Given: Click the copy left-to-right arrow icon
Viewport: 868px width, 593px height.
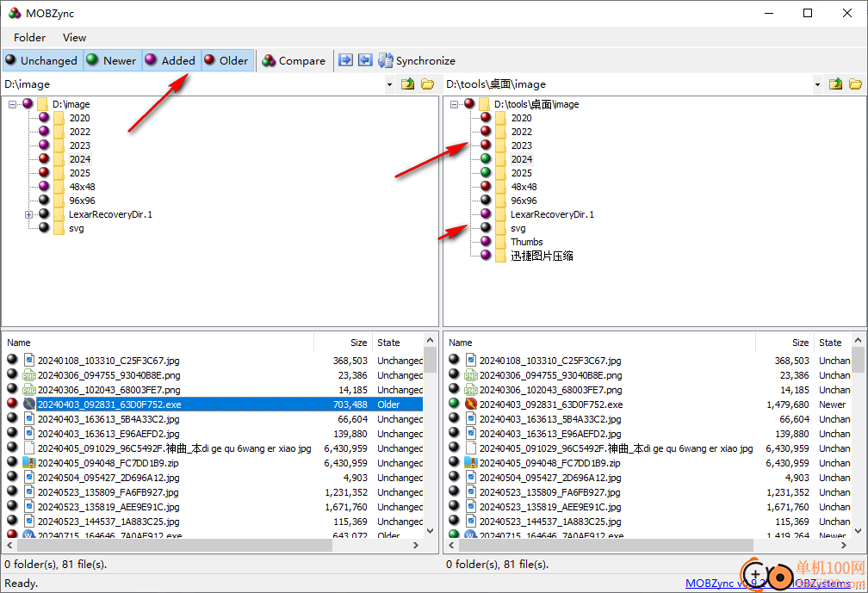Looking at the screenshot, I should pyautogui.click(x=345, y=59).
